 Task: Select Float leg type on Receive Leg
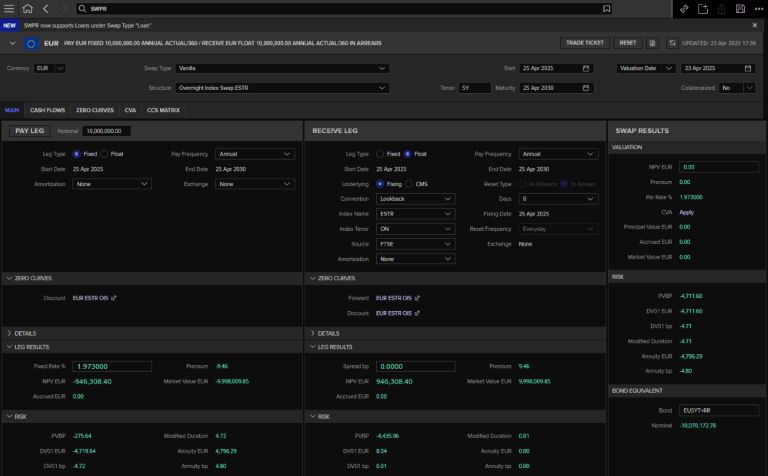407,154
